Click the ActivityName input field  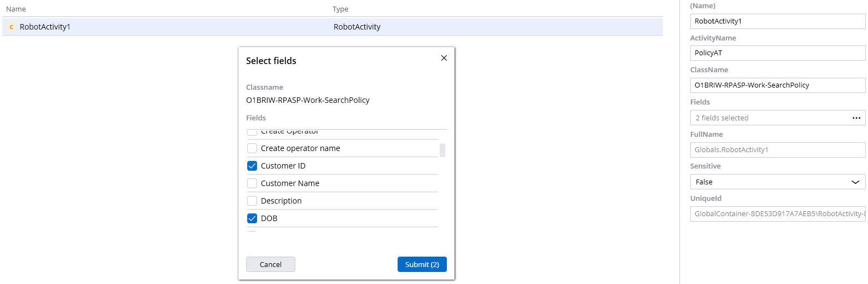[x=777, y=53]
